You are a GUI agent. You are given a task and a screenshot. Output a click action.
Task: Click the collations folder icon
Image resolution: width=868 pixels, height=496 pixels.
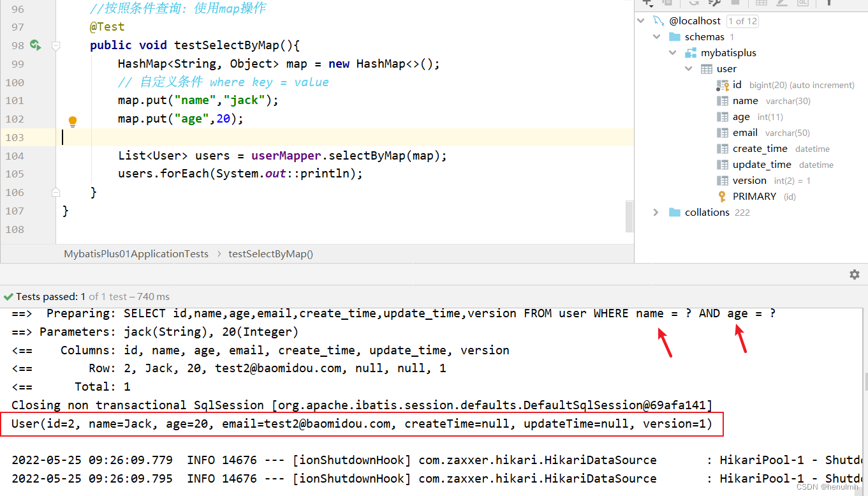pyautogui.click(x=674, y=213)
